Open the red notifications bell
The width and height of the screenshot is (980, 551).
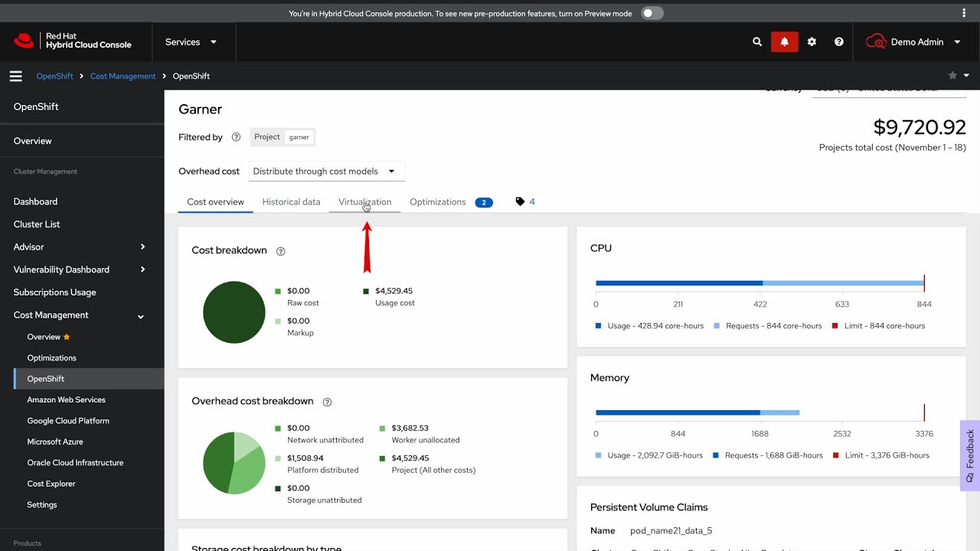click(x=784, y=42)
